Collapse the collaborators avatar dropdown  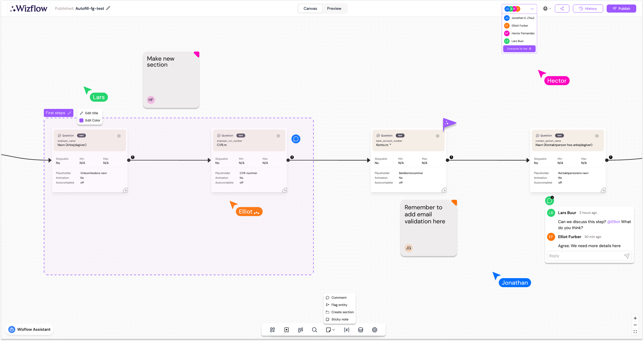tap(532, 9)
